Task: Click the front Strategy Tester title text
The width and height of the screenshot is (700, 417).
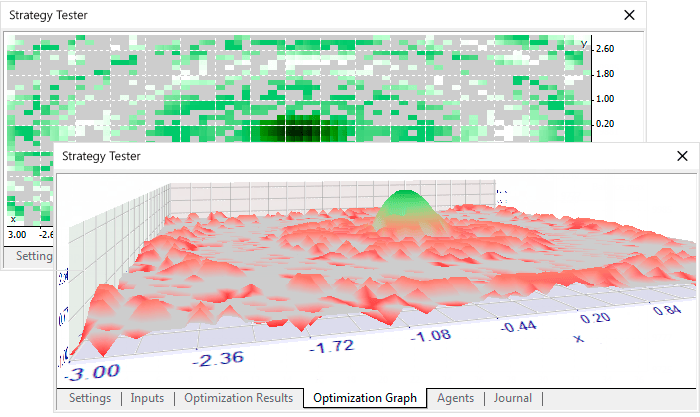Action: coord(101,156)
